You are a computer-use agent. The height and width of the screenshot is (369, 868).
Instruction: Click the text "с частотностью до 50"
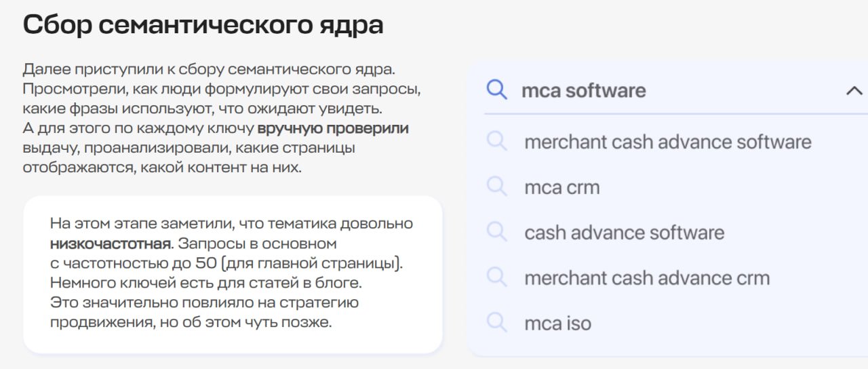[x=127, y=262]
